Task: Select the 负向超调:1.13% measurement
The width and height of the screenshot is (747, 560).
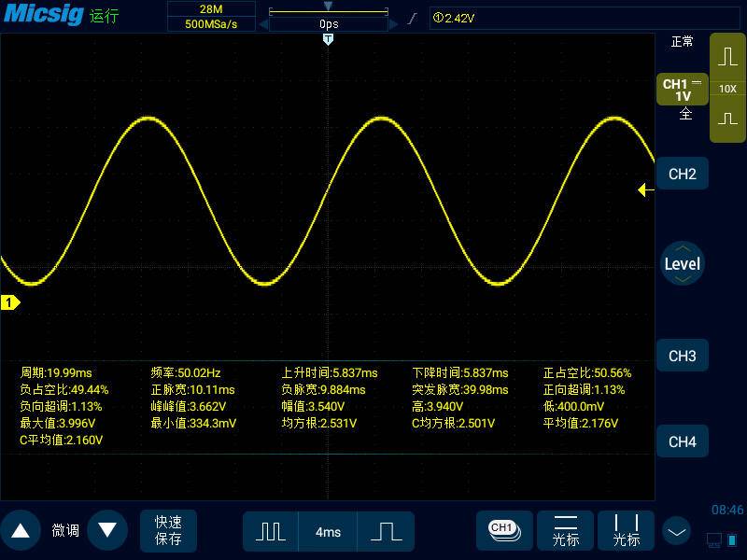Action: coord(61,406)
